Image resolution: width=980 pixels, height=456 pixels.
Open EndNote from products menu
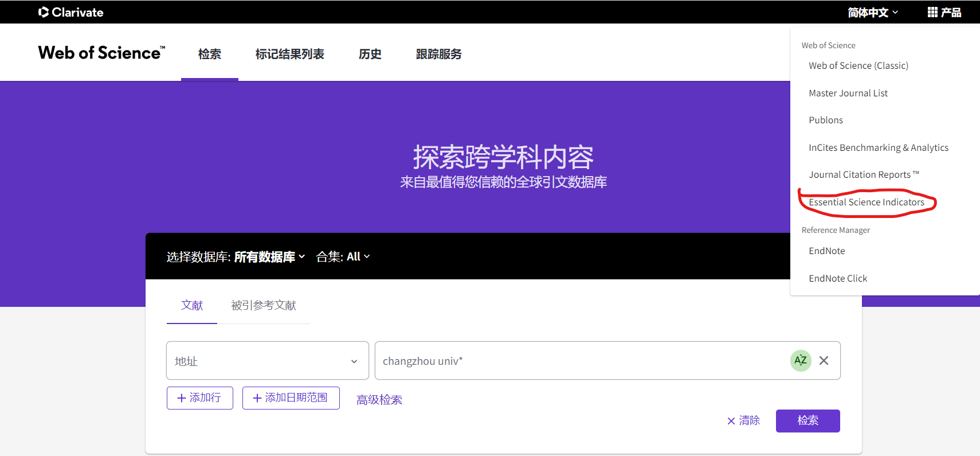coord(827,251)
